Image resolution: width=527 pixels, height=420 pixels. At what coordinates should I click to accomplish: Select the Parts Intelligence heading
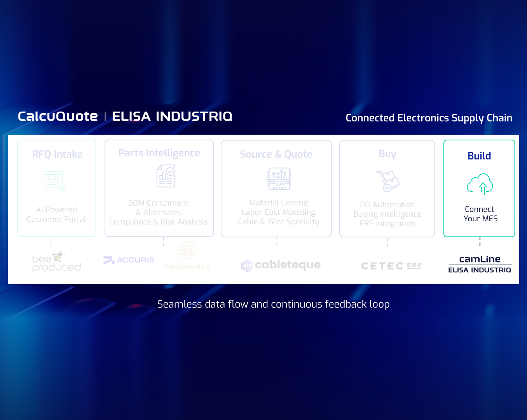[x=159, y=153]
